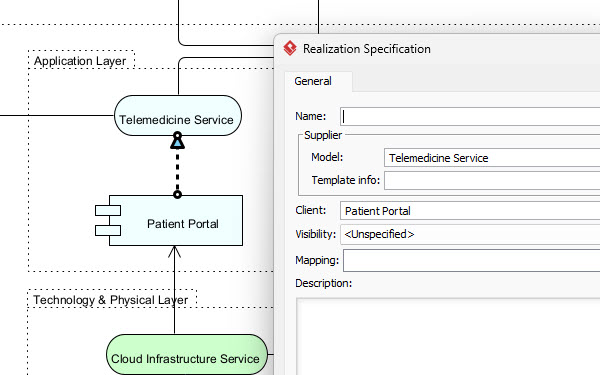
Task: Select the Telemedicine Service element in diagram
Action: pyautogui.click(x=178, y=116)
